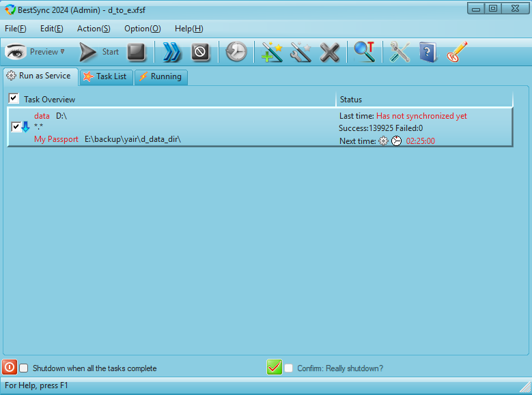
Task: Click the delete task X icon
Action: click(x=329, y=53)
